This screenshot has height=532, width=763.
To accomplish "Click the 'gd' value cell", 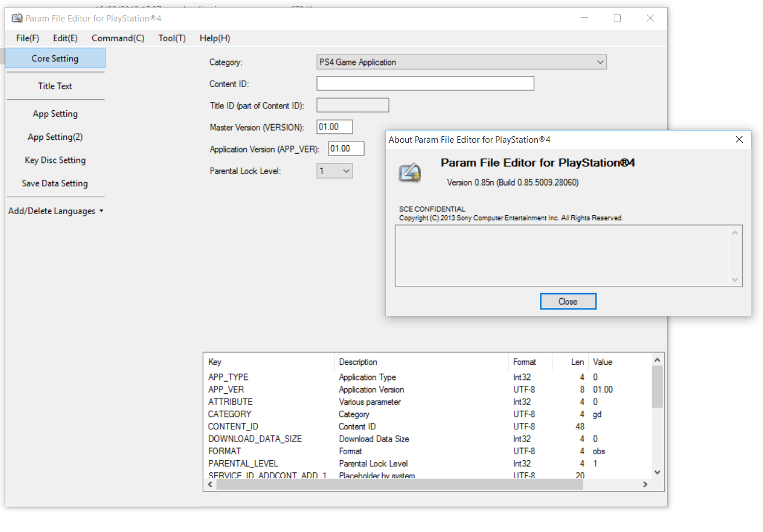I will [x=597, y=414].
